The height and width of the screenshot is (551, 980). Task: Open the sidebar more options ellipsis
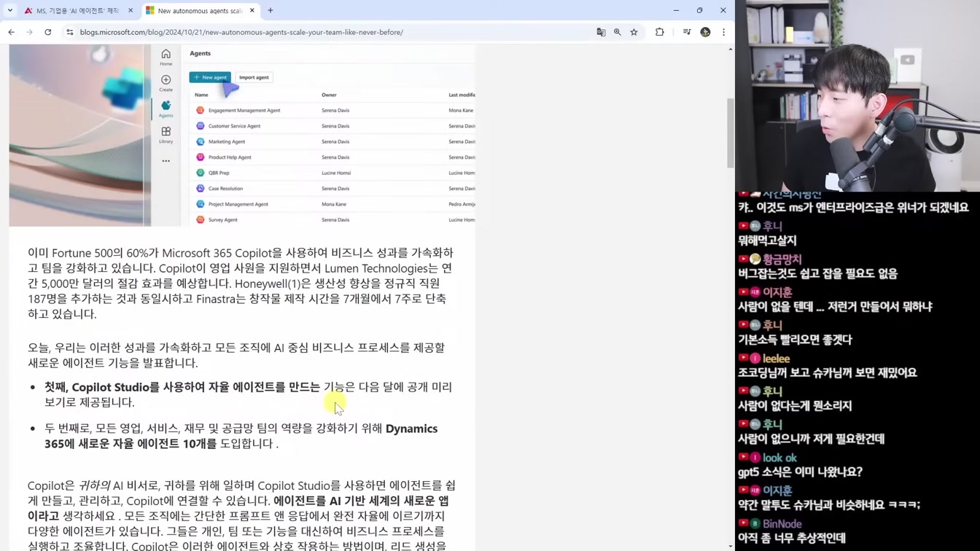pos(166,161)
